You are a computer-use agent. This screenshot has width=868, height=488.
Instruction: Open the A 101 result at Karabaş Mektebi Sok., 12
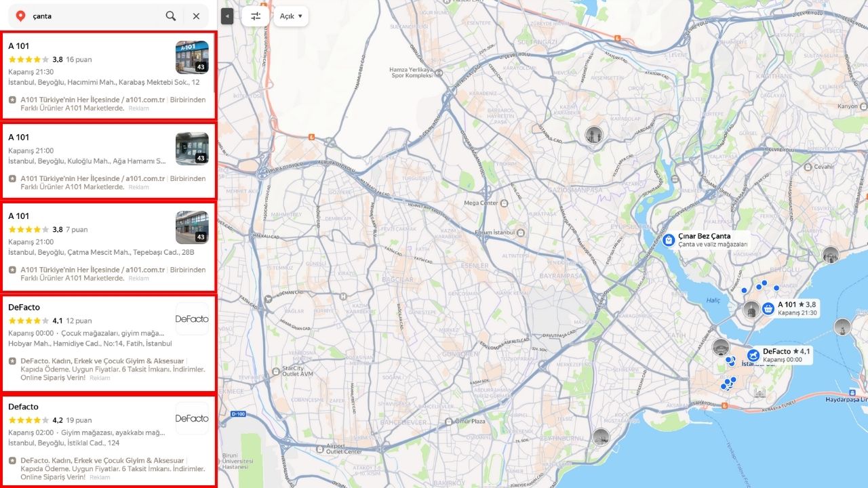108,76
